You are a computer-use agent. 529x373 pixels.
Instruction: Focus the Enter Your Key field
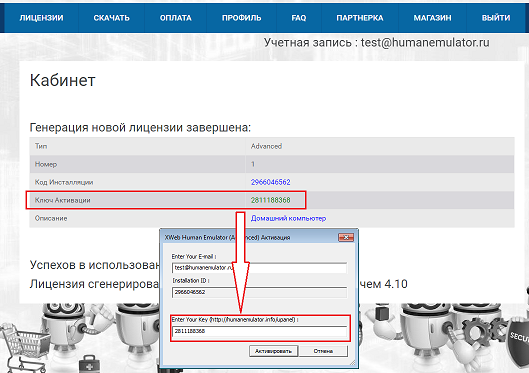[259, 331]
